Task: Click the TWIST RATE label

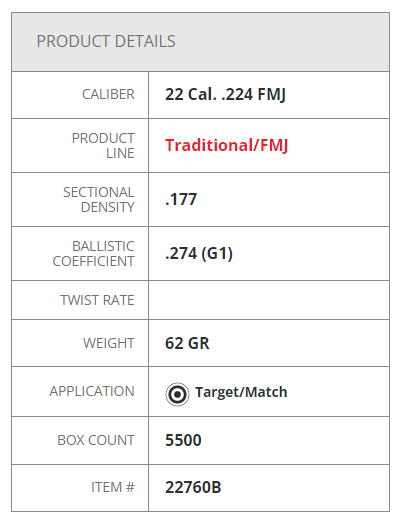Action: point(97,300)
